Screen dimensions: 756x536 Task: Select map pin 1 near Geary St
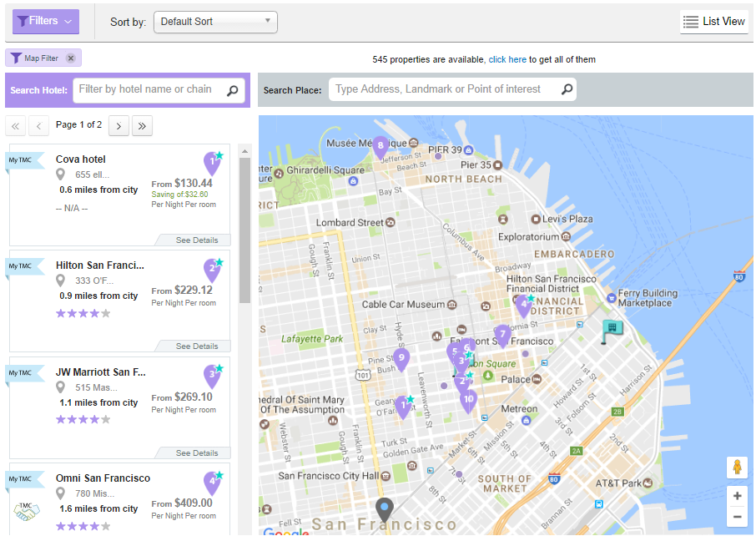(404, 407)
